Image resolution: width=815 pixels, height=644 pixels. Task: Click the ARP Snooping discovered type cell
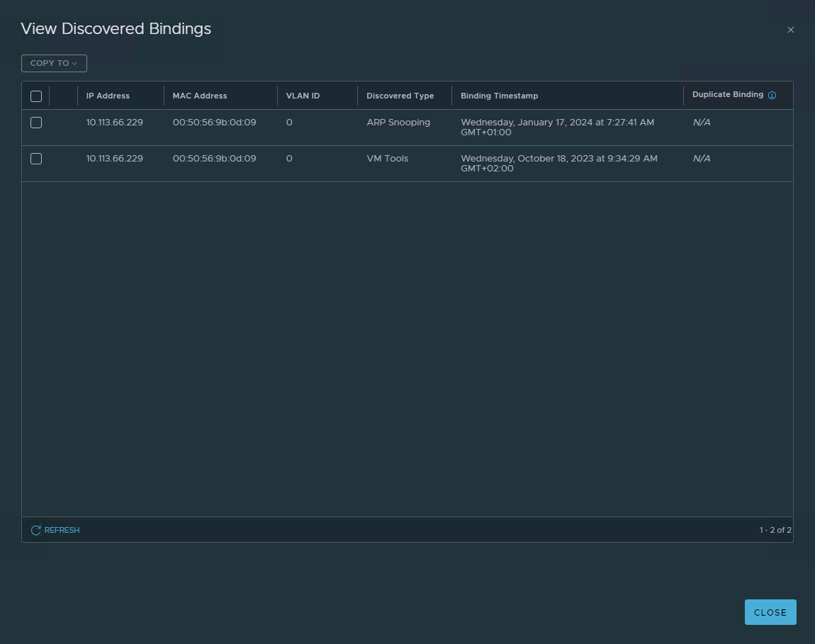tap(398, 123)
